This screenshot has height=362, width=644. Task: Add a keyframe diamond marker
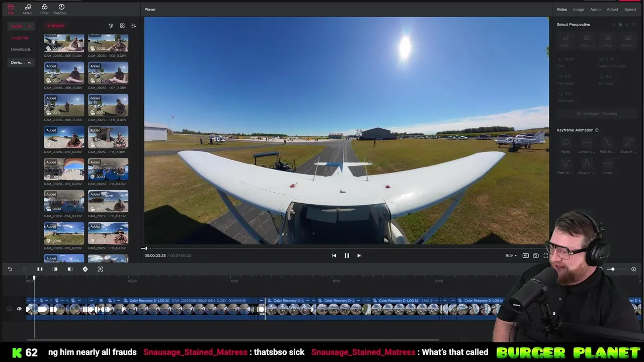(x=85, y=269)
